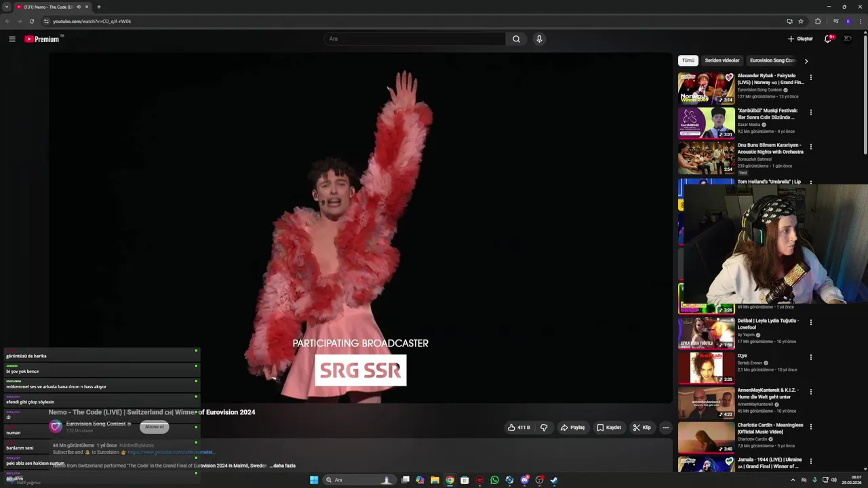Open options for Alexander Rybak Fairytale video
This screenshot has height=488, width=868.
tap(810, 77)
